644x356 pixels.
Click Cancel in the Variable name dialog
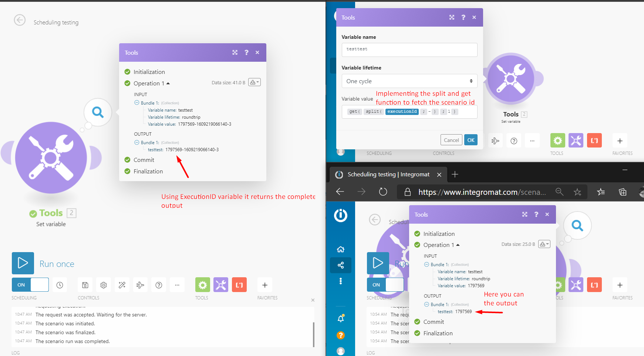(451, 140)
